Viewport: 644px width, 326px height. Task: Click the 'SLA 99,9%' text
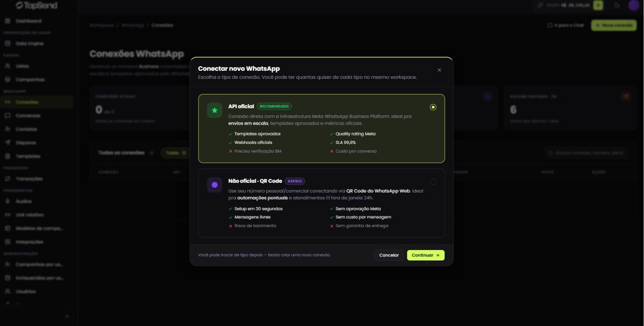coord(346,142)
